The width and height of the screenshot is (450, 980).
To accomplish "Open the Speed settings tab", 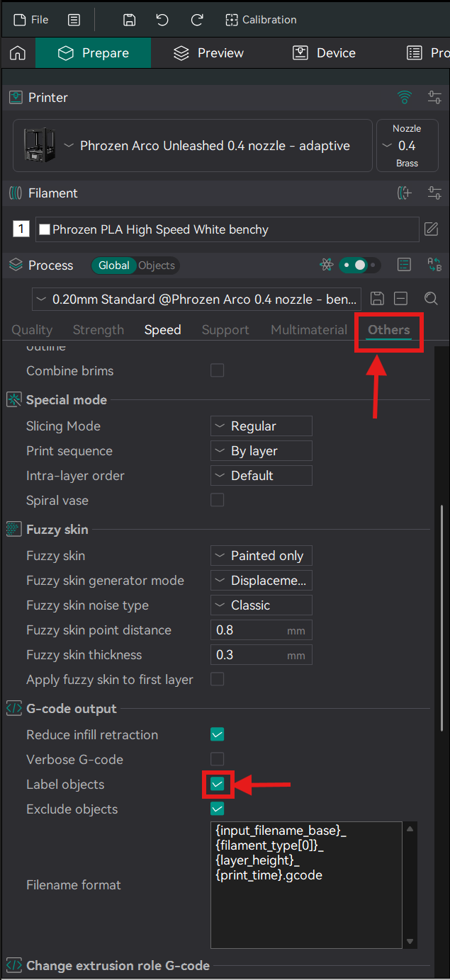I will pos(163,330).
